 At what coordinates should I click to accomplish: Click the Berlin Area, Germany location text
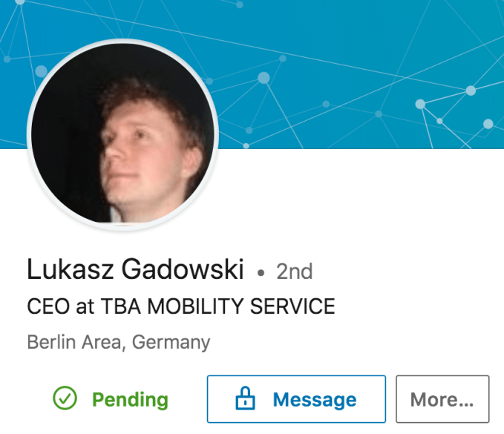pyautogui.click(x=118, y=342)
